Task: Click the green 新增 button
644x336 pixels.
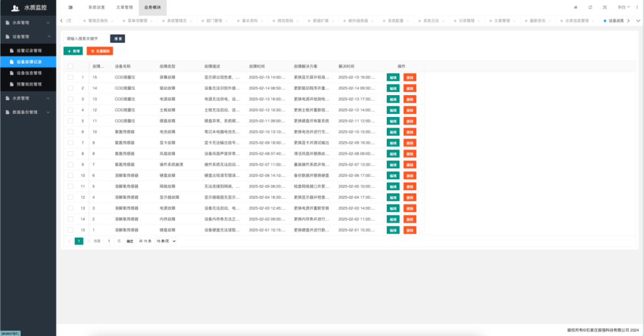Action: pos(73,51)
